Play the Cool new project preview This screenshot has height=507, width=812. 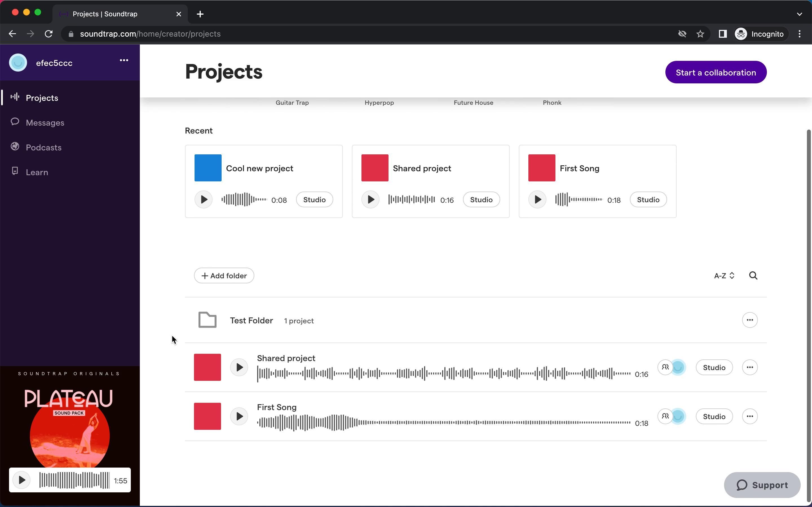coord(203,199)
